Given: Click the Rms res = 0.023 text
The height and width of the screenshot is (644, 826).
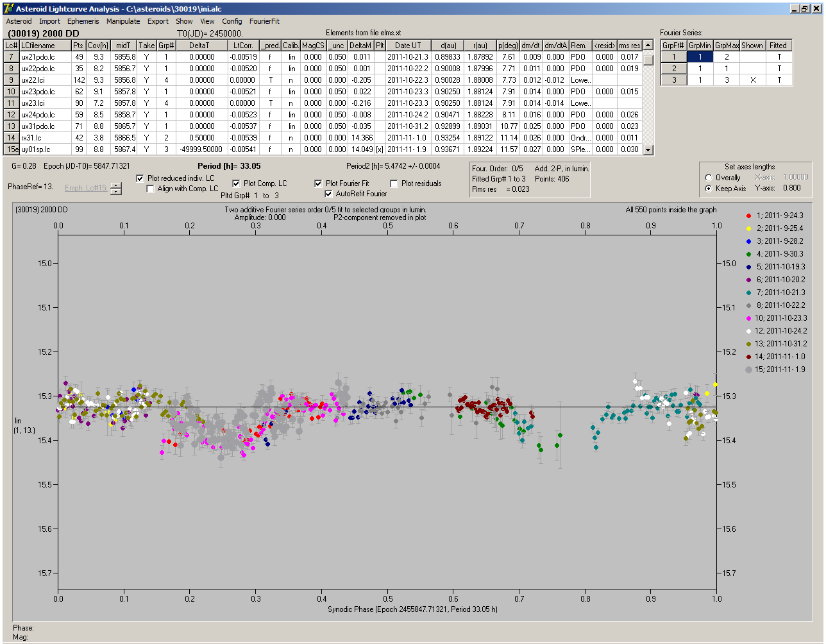Looking at the screenshot, I should click(501, 189).
